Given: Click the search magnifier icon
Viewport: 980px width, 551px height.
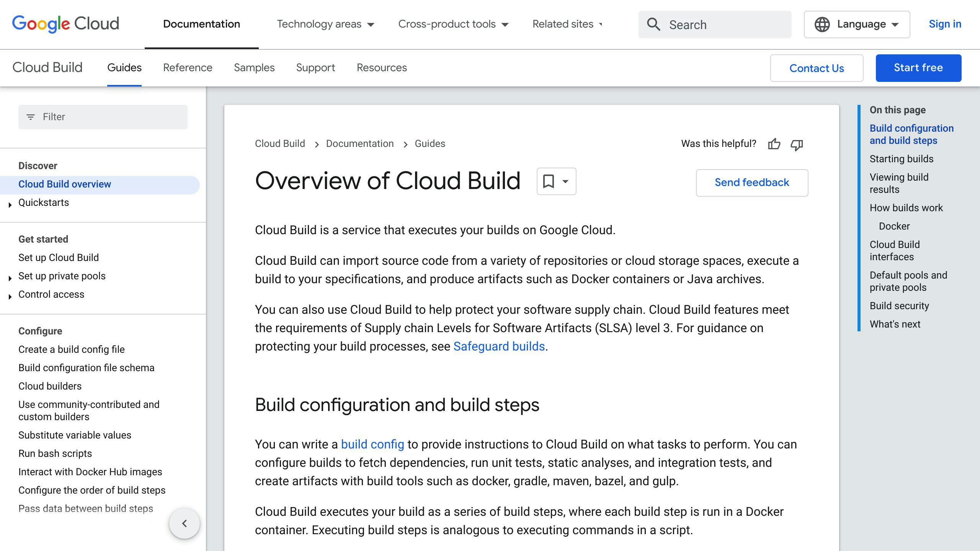Looking at the screenshot, I should tap(653, 24).
